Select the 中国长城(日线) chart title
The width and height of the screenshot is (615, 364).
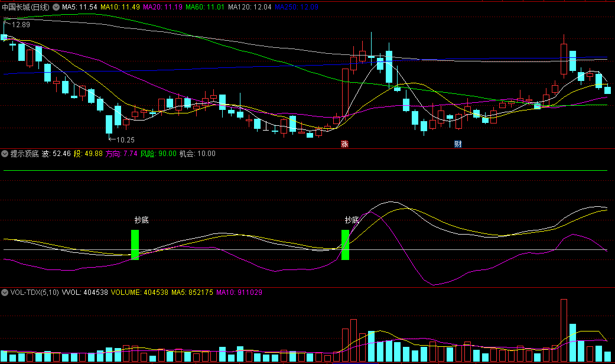(x=26, y=7)
